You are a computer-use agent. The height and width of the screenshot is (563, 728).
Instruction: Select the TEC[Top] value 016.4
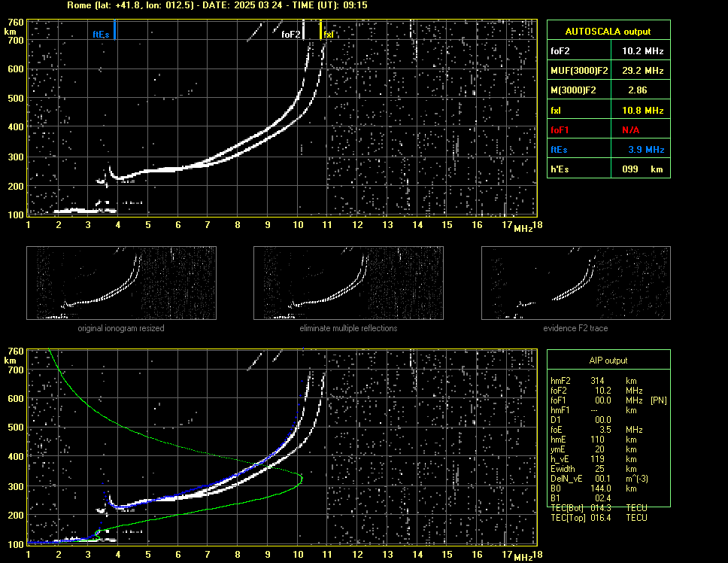[x=600, y=518]
